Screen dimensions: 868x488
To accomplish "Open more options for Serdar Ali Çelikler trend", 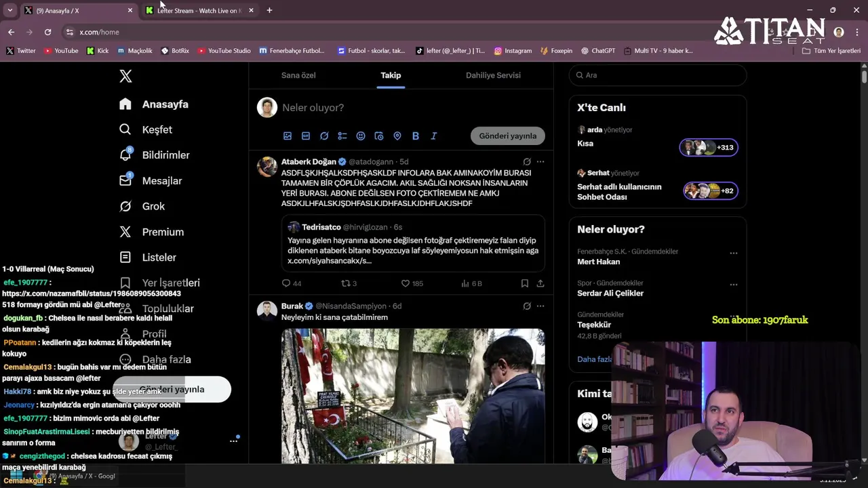I will point(733,285).
